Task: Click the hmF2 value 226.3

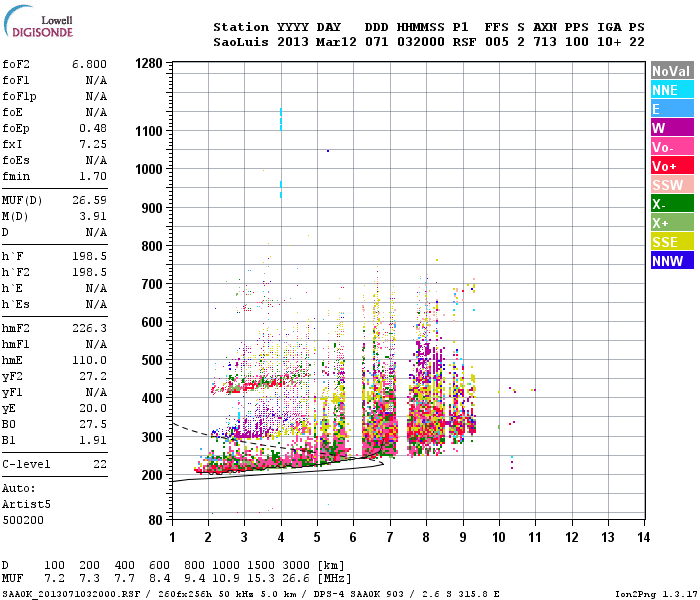Action: 89,328
